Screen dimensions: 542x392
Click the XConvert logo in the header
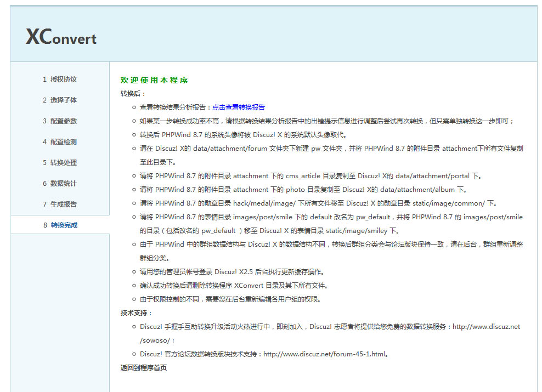pos(61,37)
